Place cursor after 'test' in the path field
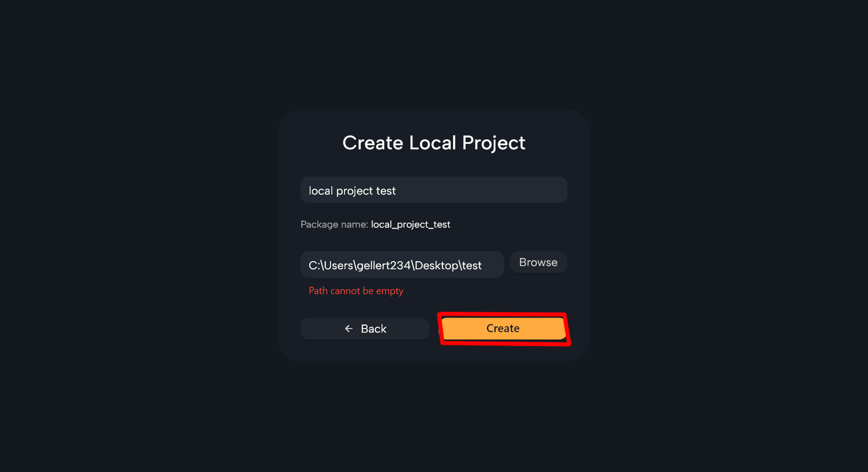 point(482,266)
